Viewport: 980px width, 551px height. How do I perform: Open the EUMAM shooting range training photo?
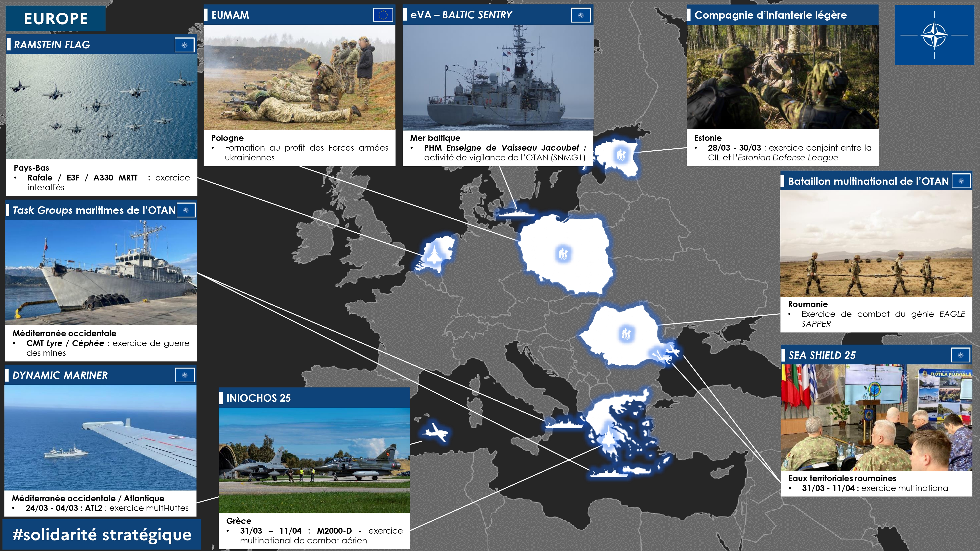click(299, 77)
